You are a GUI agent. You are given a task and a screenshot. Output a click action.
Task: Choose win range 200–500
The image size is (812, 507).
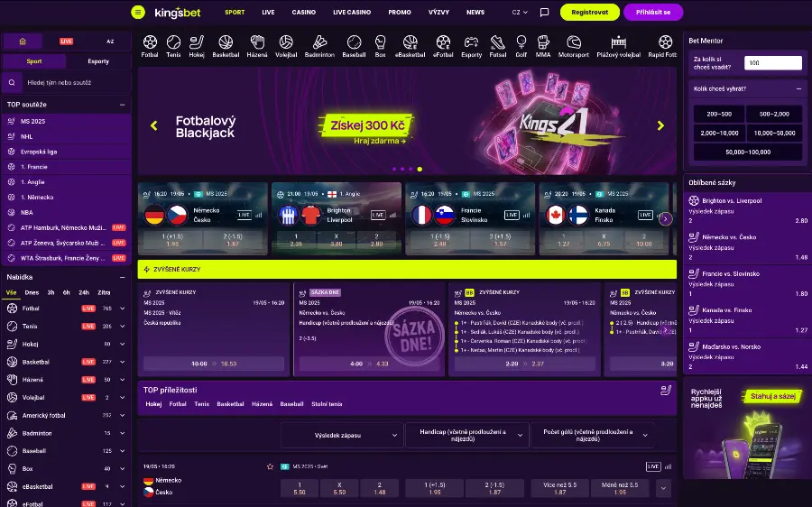pyautogui.click(x=719, y=114)
